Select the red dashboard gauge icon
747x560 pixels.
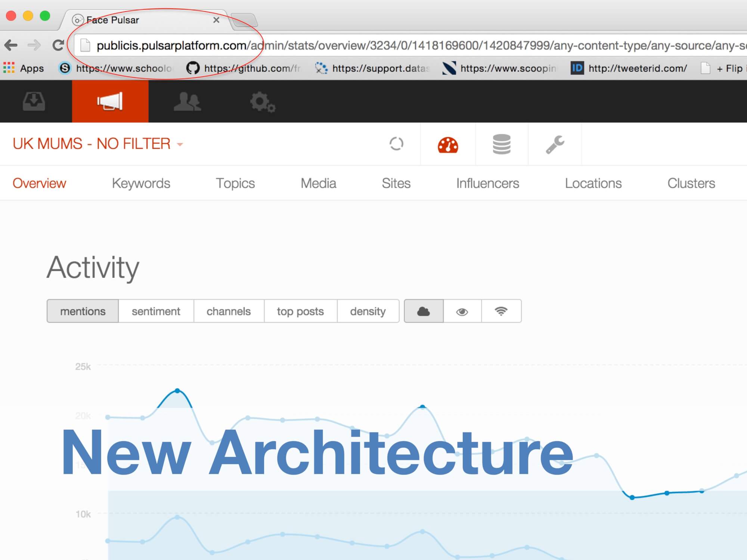(448, 145)
